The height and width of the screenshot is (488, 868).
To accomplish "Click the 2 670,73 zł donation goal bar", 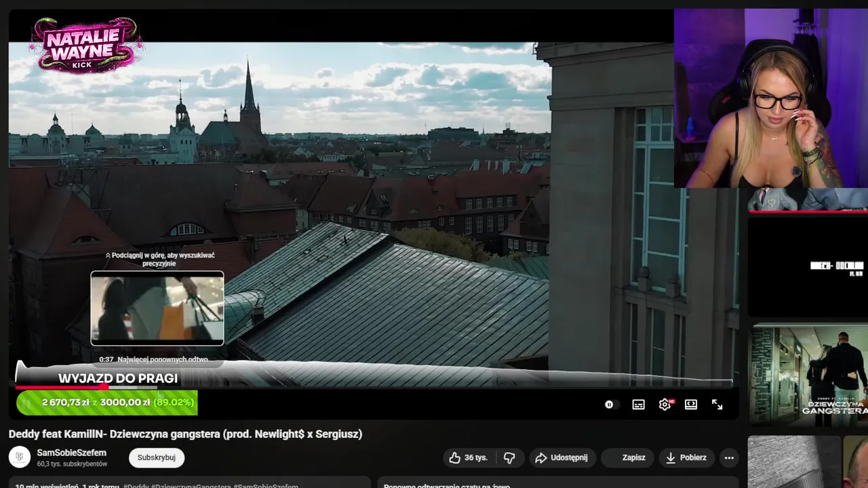I will click(x=107, y=403).
